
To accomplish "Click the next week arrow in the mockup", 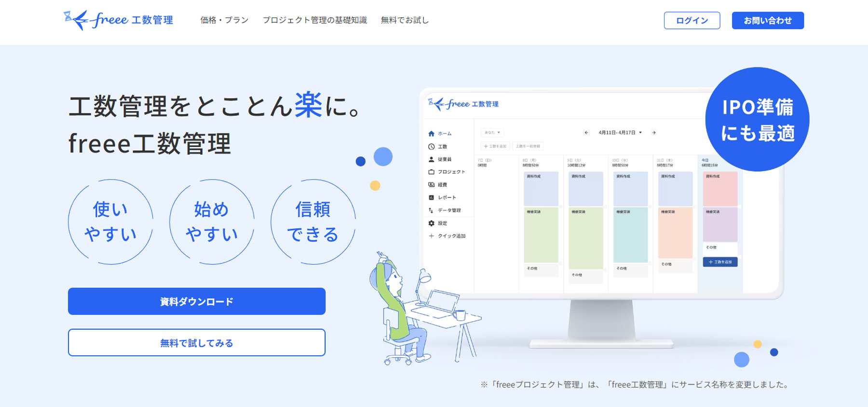I will coord(654,132).
